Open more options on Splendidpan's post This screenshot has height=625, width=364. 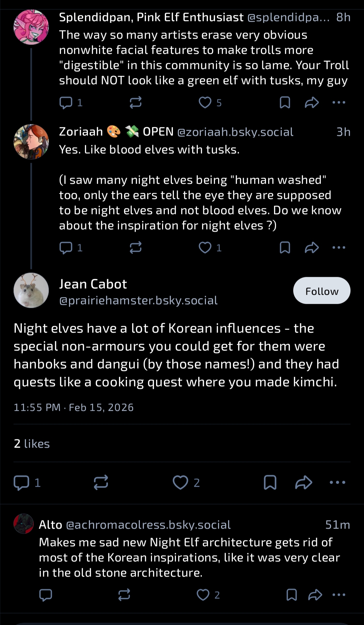pos(339,103)
